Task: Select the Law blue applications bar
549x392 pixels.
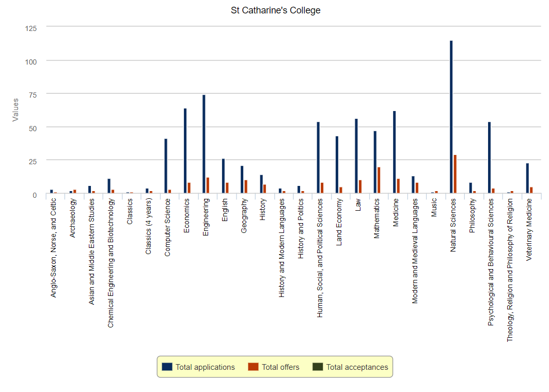Action: (356, 156)
